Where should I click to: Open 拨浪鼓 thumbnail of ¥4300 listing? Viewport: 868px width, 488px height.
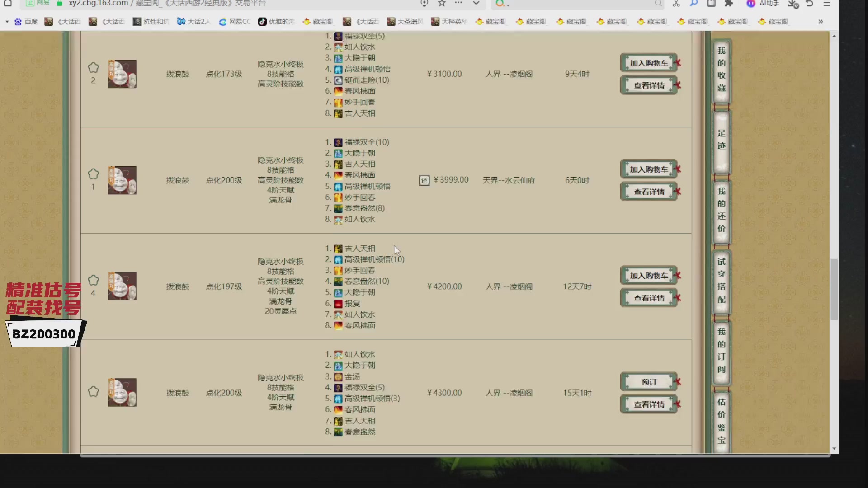pyautogui.click(x=122, y=392)
